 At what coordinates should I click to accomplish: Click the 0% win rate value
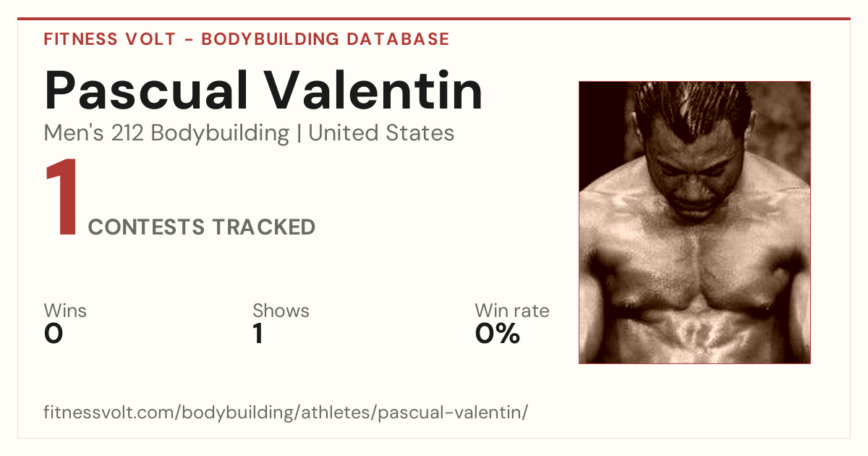pyautogui.click(x=498, y=334)
